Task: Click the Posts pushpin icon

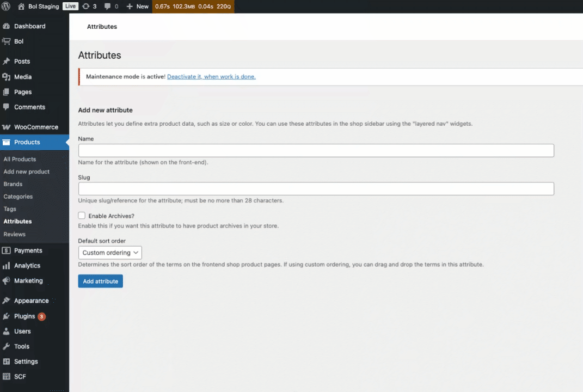Action: click(7, 62)
